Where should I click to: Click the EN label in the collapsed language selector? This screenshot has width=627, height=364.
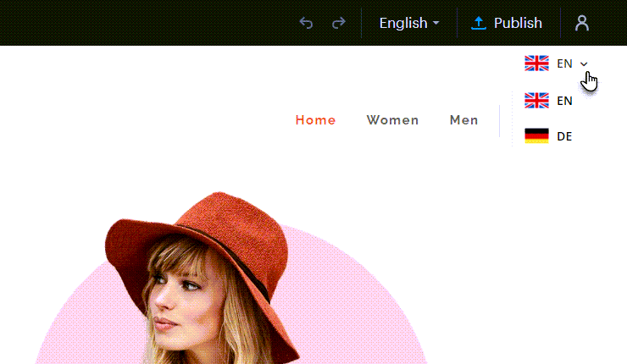(565, 63)
